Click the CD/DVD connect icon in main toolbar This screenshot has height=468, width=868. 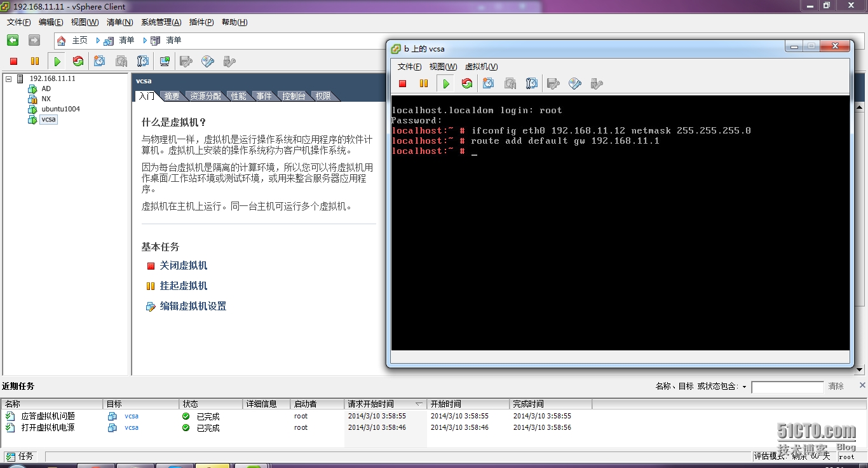[x=208, y=61]
